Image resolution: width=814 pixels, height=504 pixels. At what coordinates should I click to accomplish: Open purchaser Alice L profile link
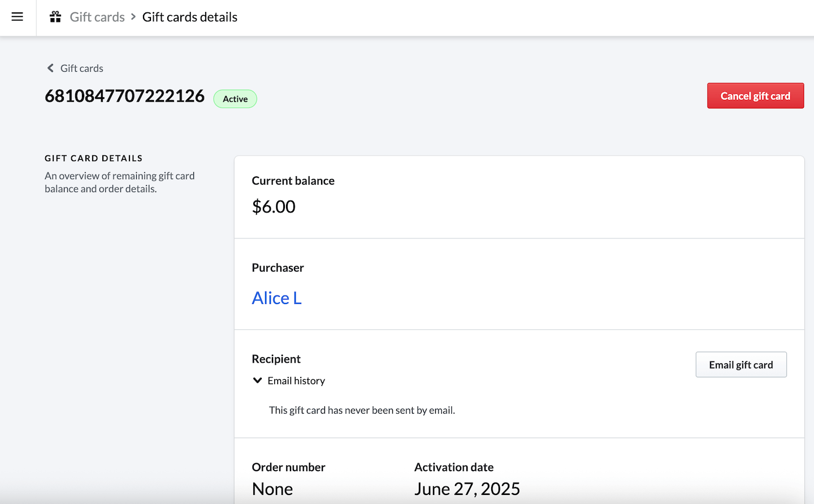coord(276,298)
